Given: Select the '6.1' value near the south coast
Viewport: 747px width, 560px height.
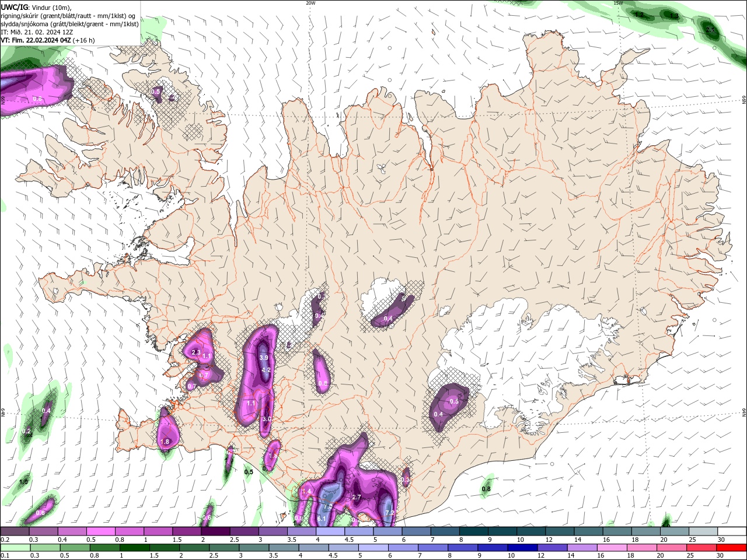Looking at the screenshot, I should point(322,518).
